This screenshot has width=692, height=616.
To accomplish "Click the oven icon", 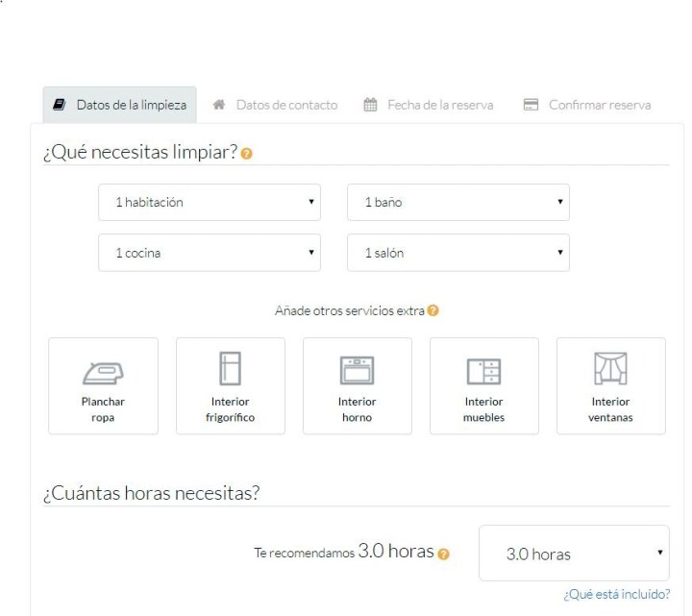I will pos(357,371).
